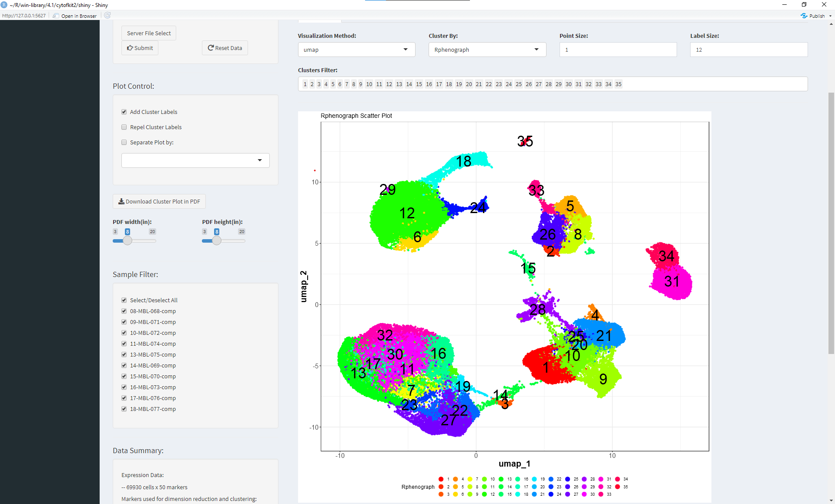Image resolution: width=835 pixels, height=504 pixels.
Task: Click the red legend dot for cluster 1
Action: click(x=441, y=479)
